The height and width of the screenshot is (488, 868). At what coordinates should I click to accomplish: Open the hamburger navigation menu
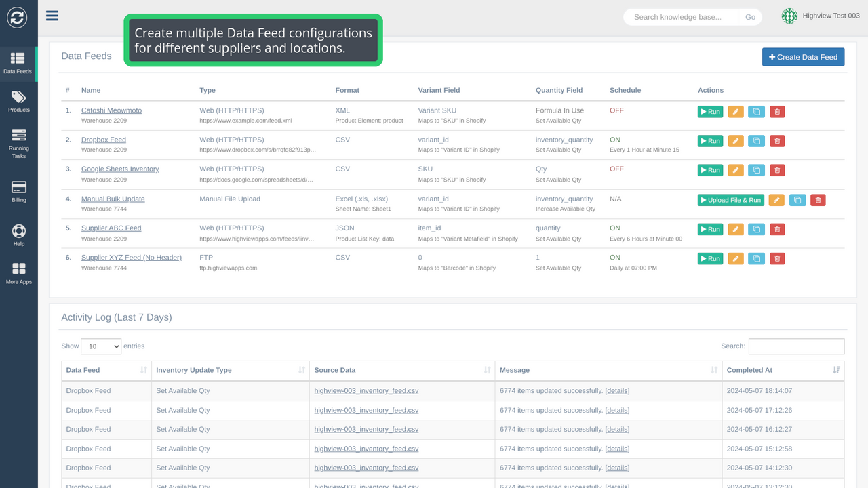[x=52, y=16]
